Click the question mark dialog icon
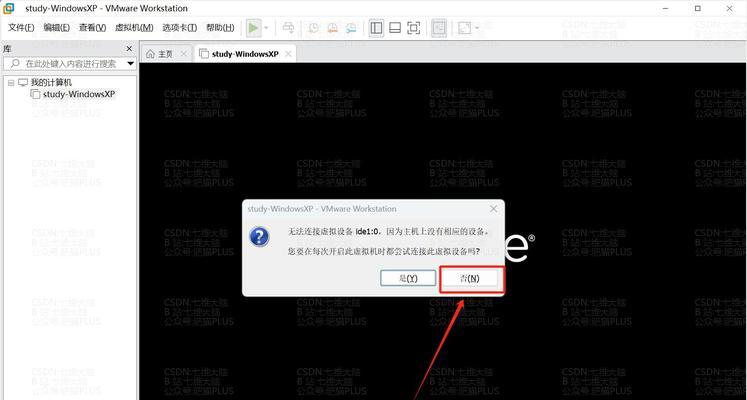This screenshot has width=747, height=400. tap(259, 237)
